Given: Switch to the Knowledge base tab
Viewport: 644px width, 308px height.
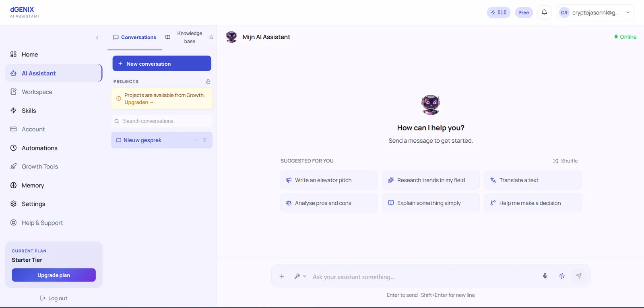Looking at the screenshot, I should pyautogui.click(x=189, y=37).
